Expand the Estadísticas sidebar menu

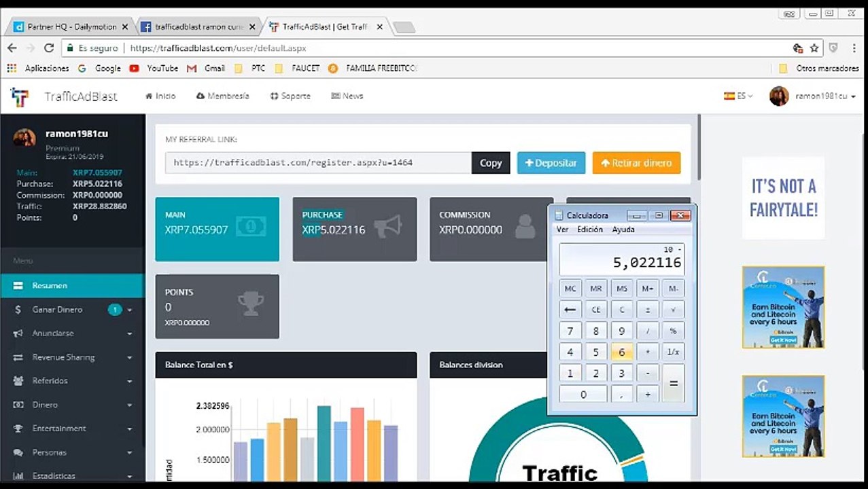point(73,475)
